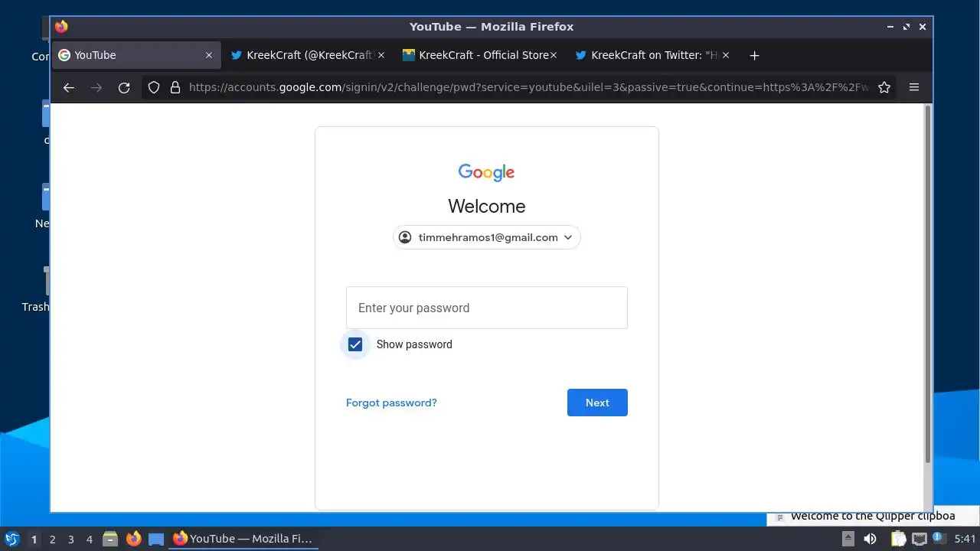Click the Google logo
Viewport: 980px width, 551px height.
pos(487,172)
